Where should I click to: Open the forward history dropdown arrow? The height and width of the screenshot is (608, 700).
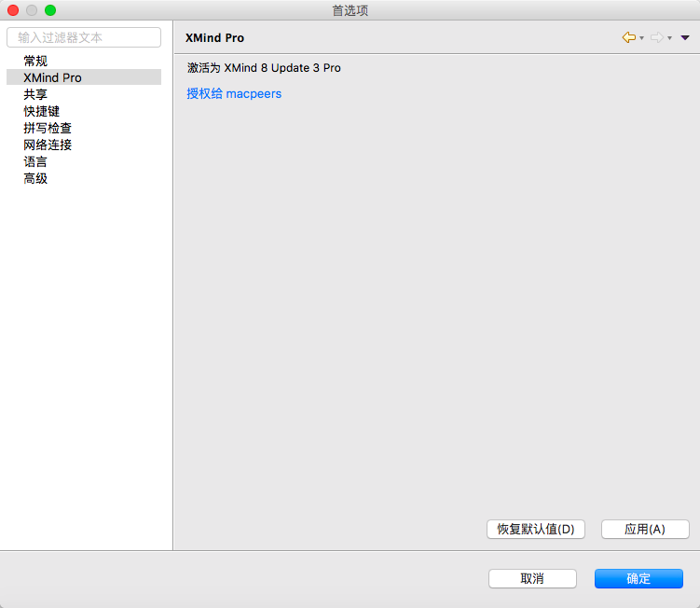(x=669, y=38)
